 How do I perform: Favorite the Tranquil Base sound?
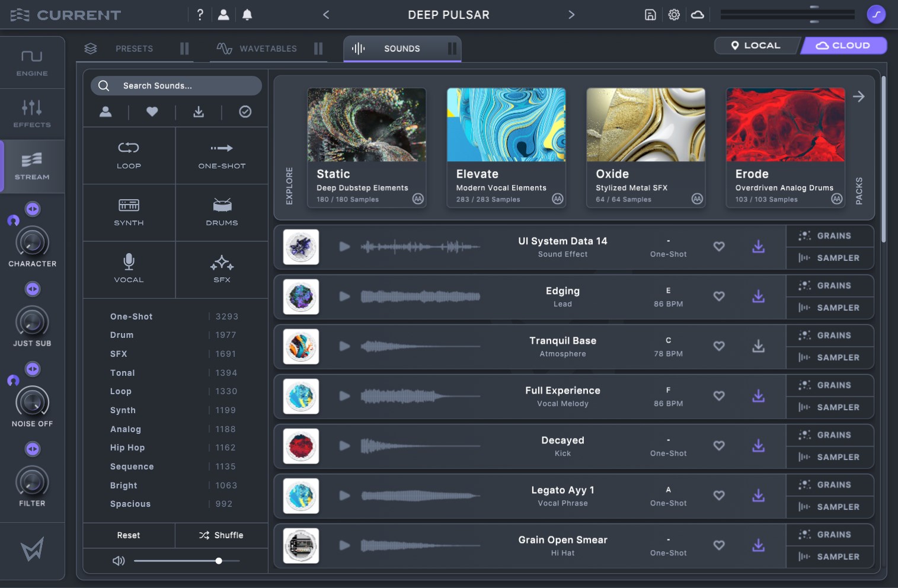718,346
